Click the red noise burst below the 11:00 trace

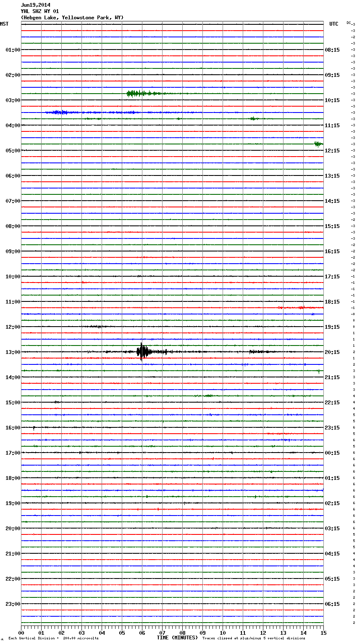point(300,308)
